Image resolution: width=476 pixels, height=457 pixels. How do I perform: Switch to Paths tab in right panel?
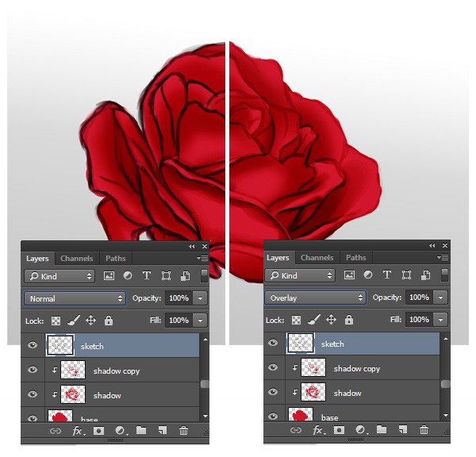coord(355,258)
